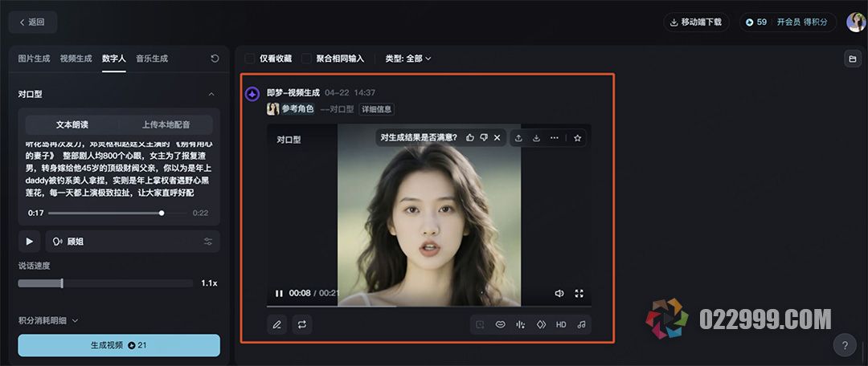Viewport: 868px width, 366px height.
Task: Open more options ellipsis on video
Action: click(554, 138)
